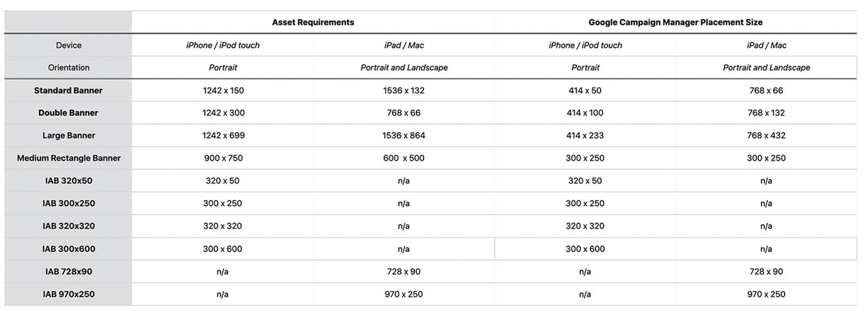The width and height of the screenshot is (868, 312).
Task: Click the 414 x 233 cell
Action: pos(585,135)
